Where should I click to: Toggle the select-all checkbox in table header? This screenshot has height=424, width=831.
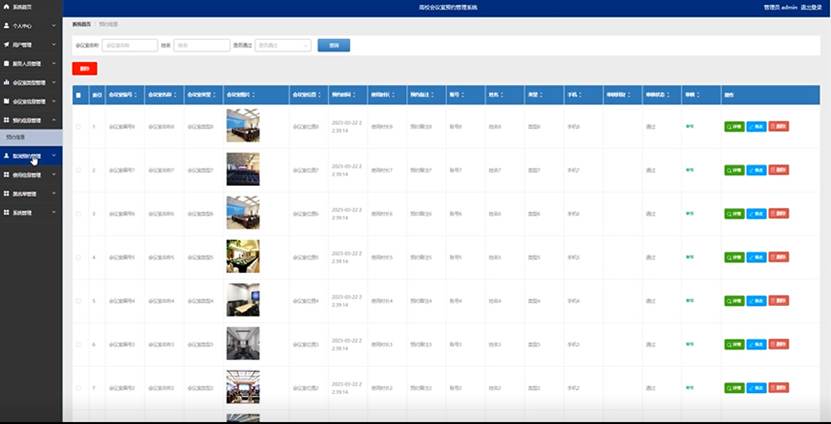tap(78, 95)
